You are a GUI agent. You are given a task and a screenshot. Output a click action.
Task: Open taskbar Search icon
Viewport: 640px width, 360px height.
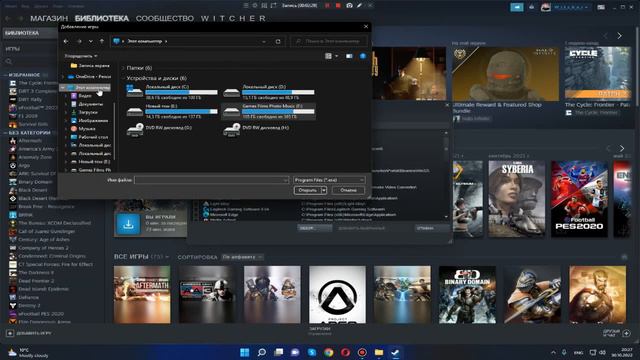(262, 352)
